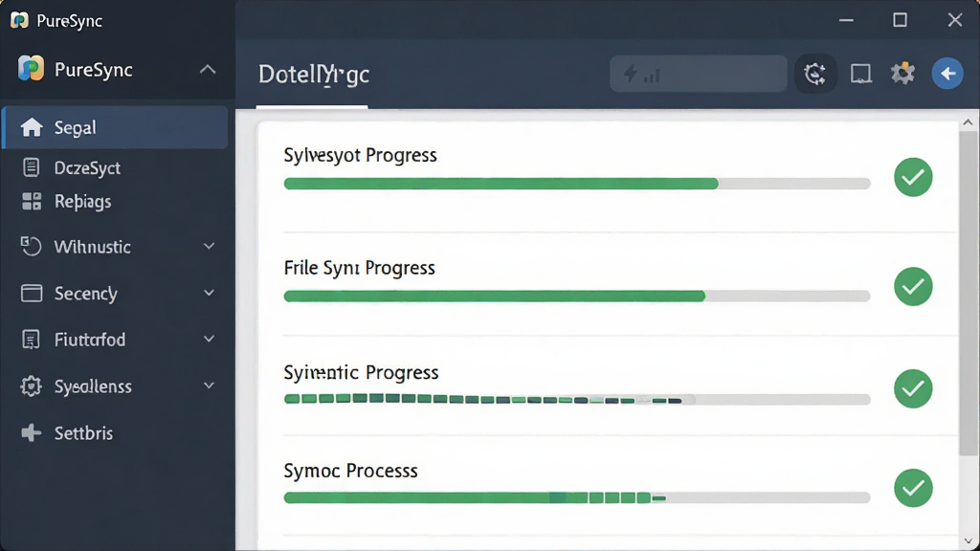The height and width of the screenshot is (551, 980).
Task: Click the window icon beside Secency
Action: coord(32,293)
